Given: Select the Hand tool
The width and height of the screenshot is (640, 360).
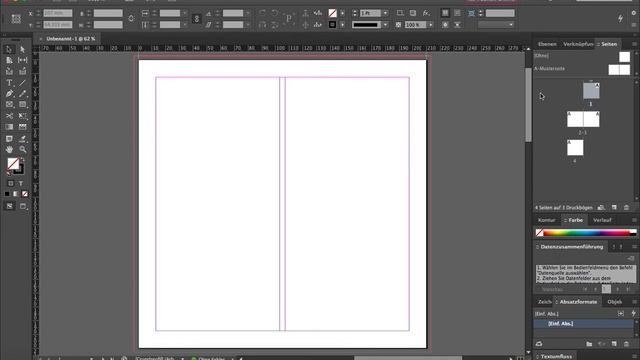Looking at the screenshot, I should (9, 150).
